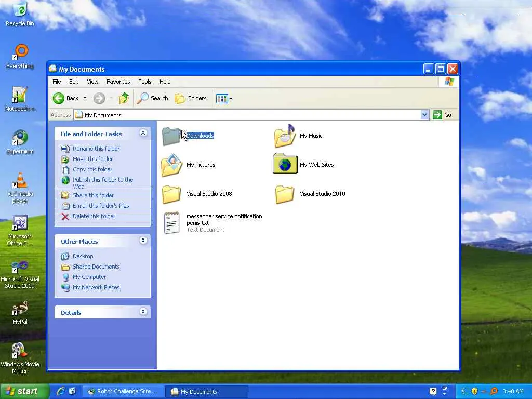This screenshot has height=399, width=532.
Task: Expand the Address bar dropdown
Action: point(424,115)
